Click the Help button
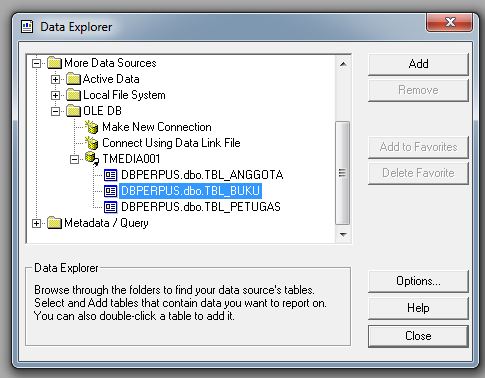Image resolution: width=485 pixels, height=378 pixels. pyautogui.click(x=418, y=308)
